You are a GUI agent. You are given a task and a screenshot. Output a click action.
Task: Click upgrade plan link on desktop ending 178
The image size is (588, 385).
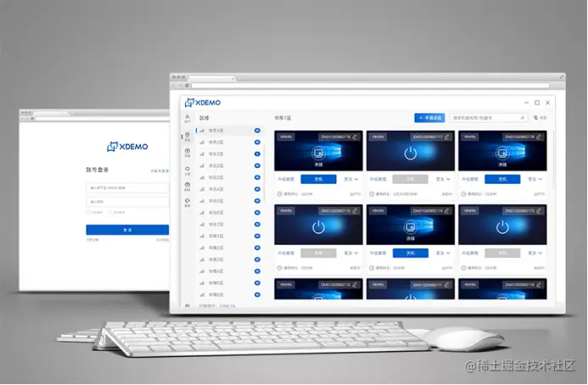286,179
